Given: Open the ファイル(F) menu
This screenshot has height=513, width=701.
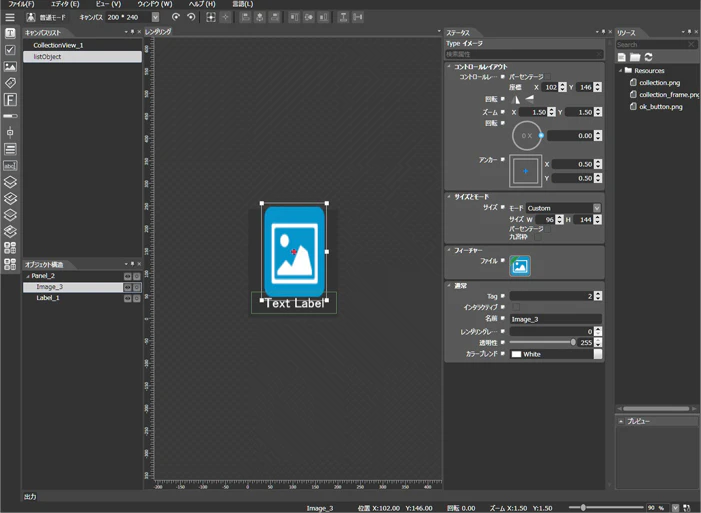Looking at the screenshot, I should click(21, 4).
